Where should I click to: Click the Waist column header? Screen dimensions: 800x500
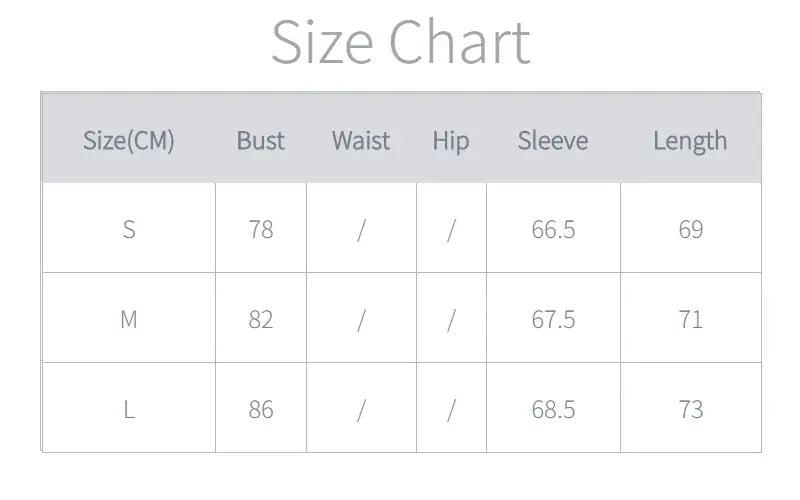pyautogui.click(x=361, y=141)
